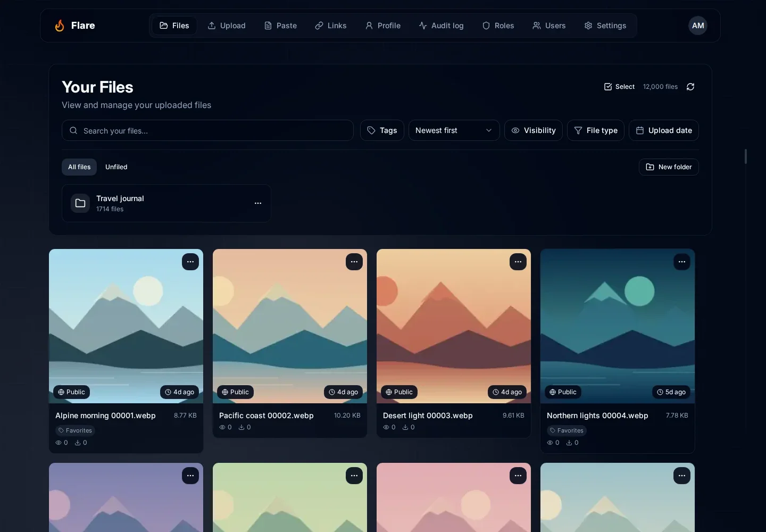Screen dimensions: 766x532
Task: Click the Favorites tag on Northern lights
Action: (567, 430)
